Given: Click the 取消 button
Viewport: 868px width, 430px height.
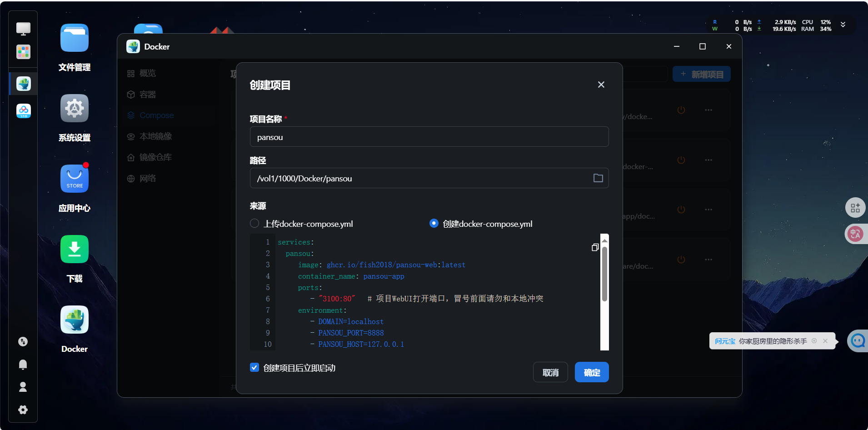Looking at the screenshot, I should tap(550, 372).
